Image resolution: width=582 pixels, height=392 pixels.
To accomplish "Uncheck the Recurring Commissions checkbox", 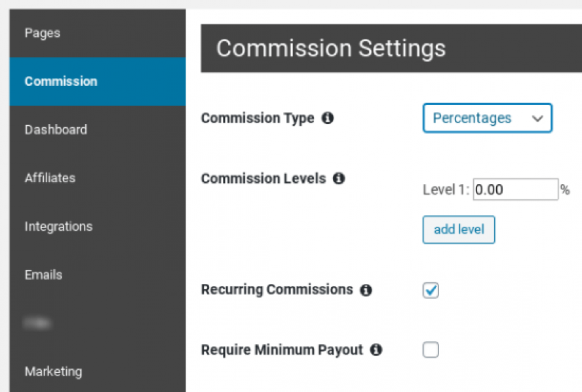I will pyautogui.click(x=431, y=290).
